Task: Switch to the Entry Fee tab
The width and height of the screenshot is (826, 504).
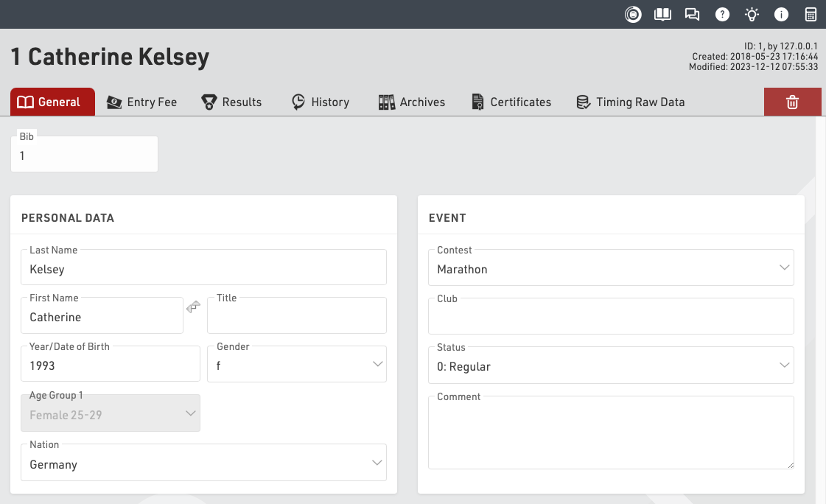Action: (142, 102)
